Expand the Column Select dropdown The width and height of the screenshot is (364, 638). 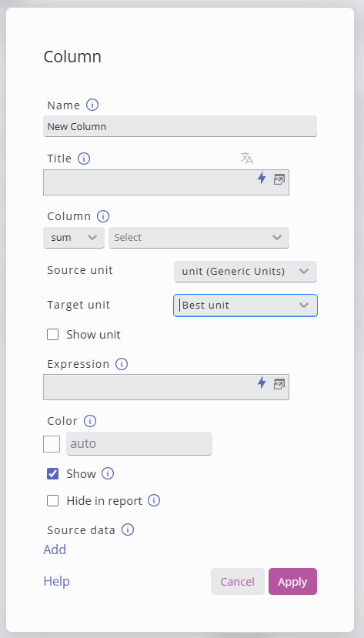click(x=199, y=238)
